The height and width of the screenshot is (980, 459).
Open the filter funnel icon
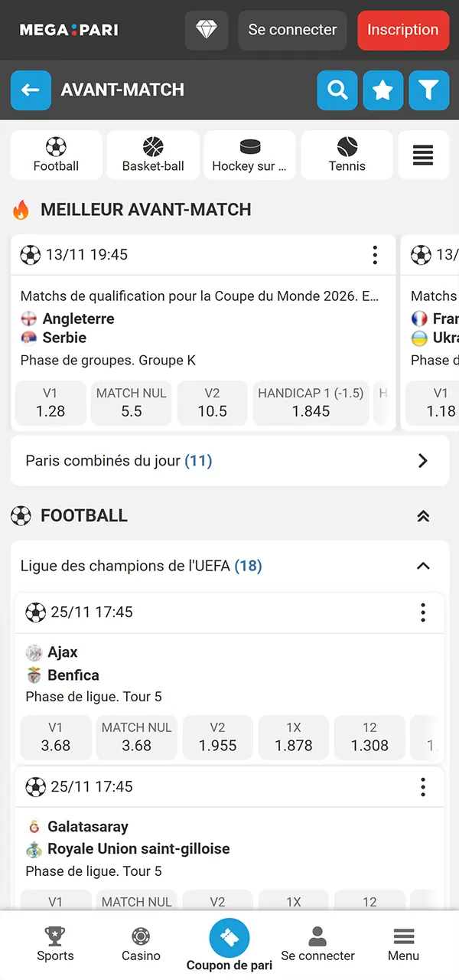pos(428,90)
